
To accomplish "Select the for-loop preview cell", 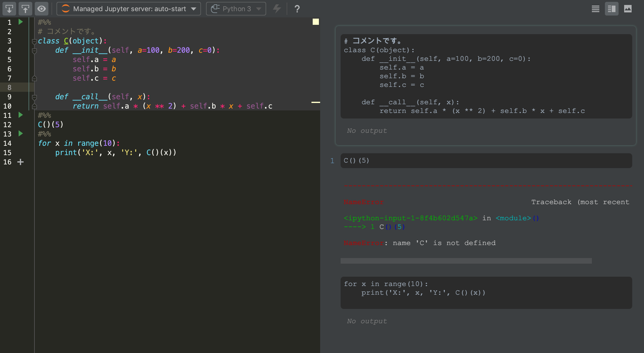I will tap(486, 293).
